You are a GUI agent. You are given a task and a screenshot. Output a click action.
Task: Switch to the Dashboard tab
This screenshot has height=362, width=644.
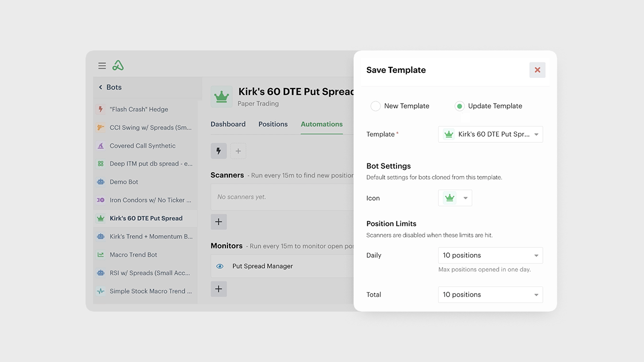click(228, 124)
